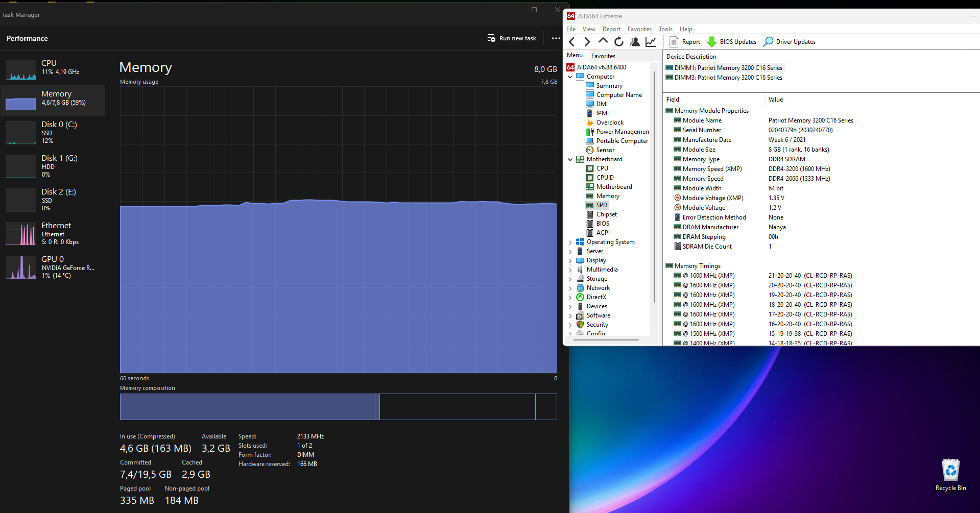980x513 pixels.
Task: Open the Overclock page in the AIDA64 tree
Action: [610, 123]
